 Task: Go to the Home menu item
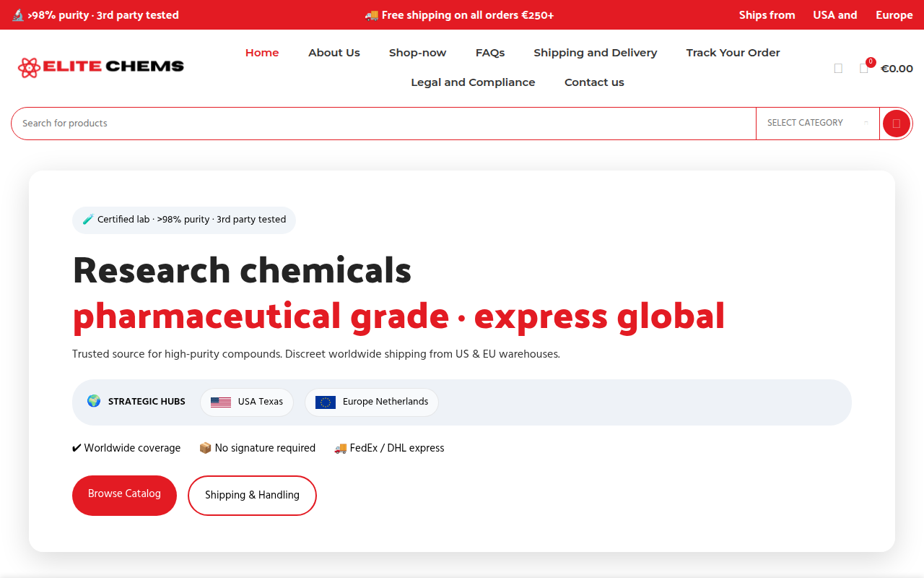pyautogui.click(x=262, y=53)
